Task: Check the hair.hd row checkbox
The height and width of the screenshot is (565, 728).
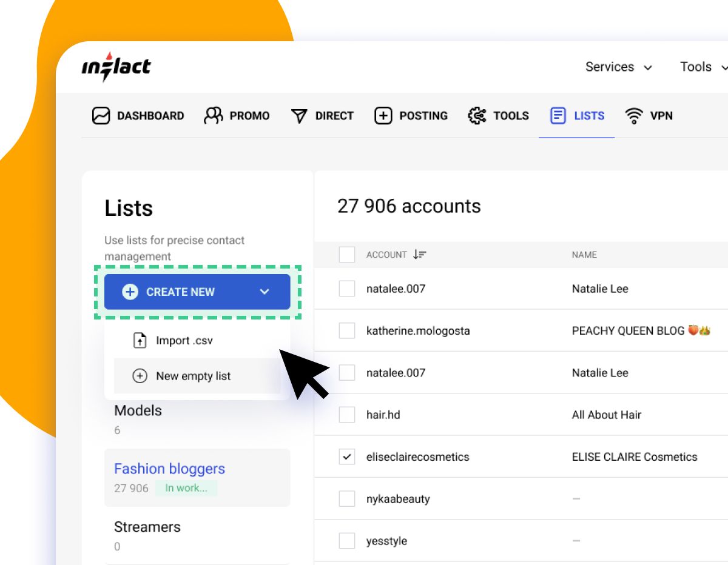Action: (346, 415)
